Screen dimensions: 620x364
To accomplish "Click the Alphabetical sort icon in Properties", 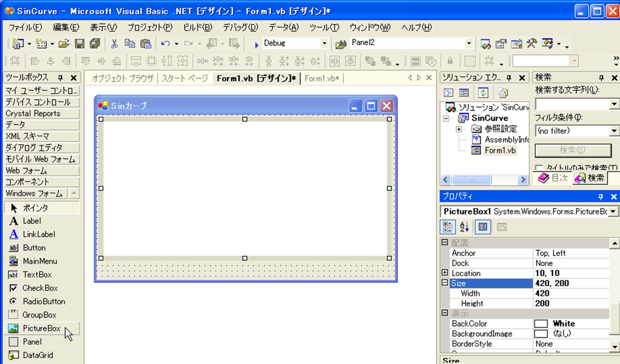I will [464, 227].
